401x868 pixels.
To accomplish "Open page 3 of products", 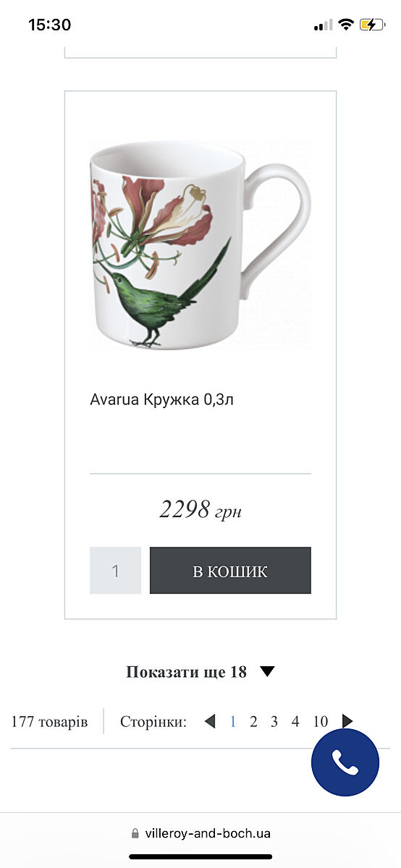I will coord(274,721).
